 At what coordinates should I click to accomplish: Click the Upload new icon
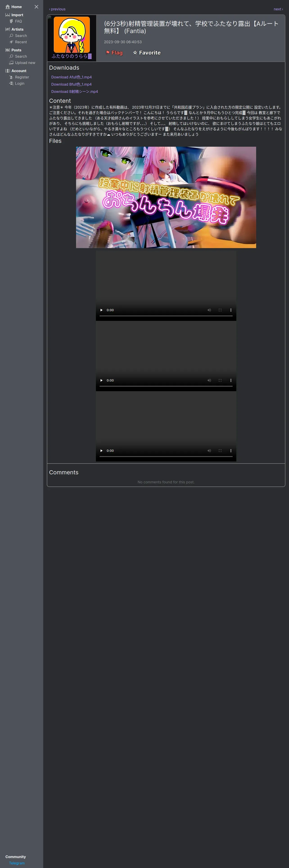coord(11,63)
